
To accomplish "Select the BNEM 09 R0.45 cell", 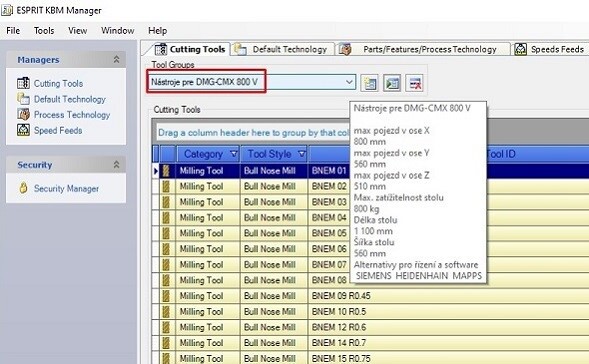I will 448,296.
